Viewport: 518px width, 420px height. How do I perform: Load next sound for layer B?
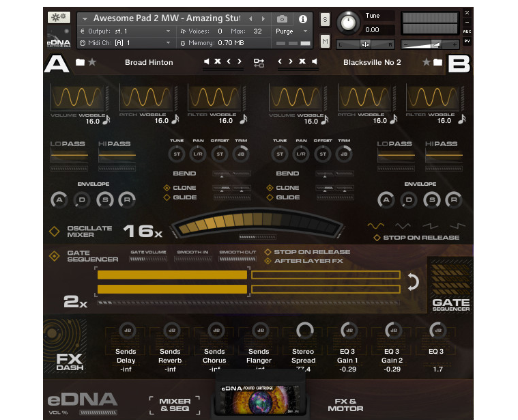pos(290,61)
